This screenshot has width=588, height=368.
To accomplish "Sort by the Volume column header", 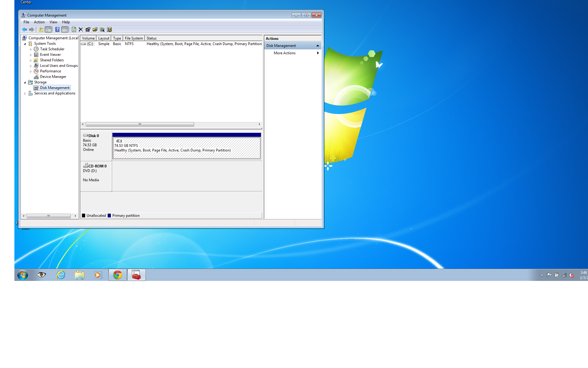I will click(x=88, y=38).
